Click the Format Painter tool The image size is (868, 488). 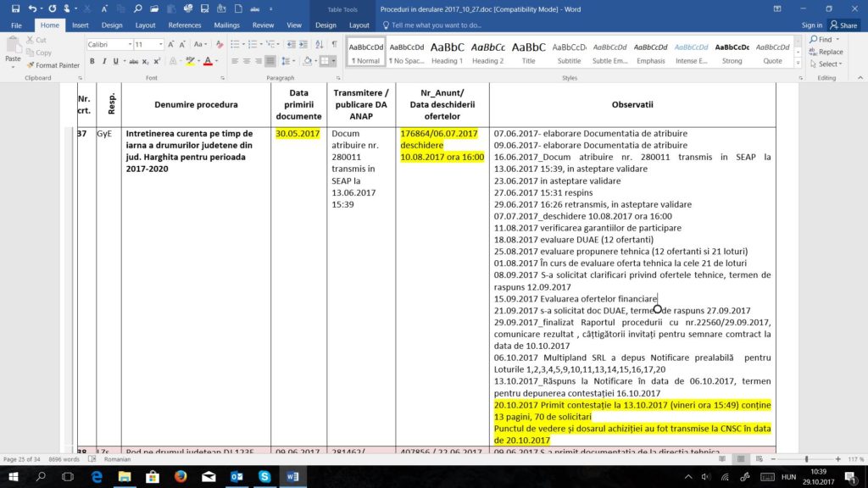(53, 65)
